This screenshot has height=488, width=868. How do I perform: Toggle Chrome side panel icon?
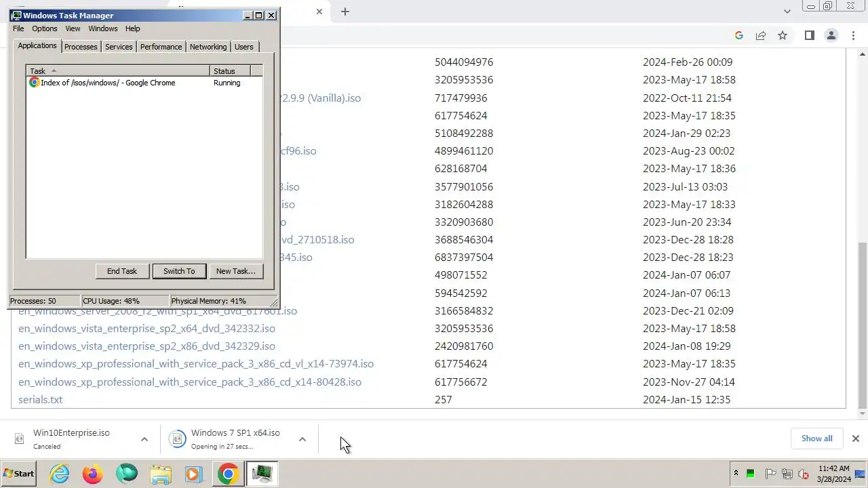tap(809, 35)
